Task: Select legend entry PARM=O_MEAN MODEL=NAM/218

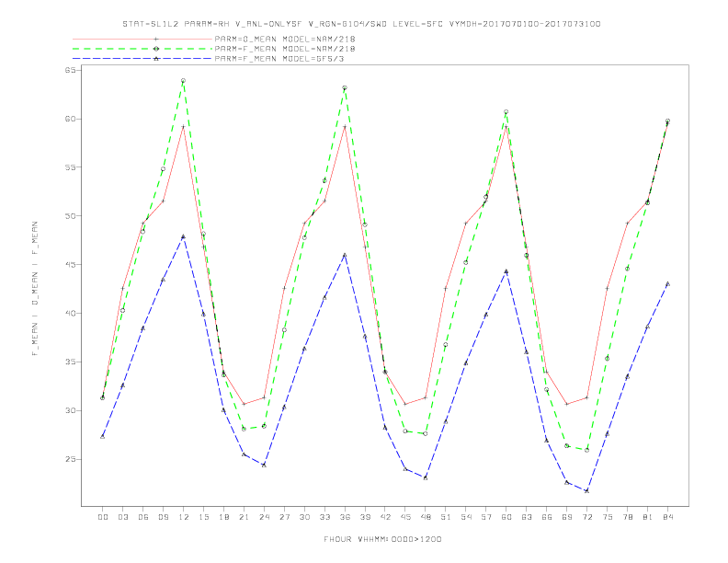Action: [x=285, y=39]
